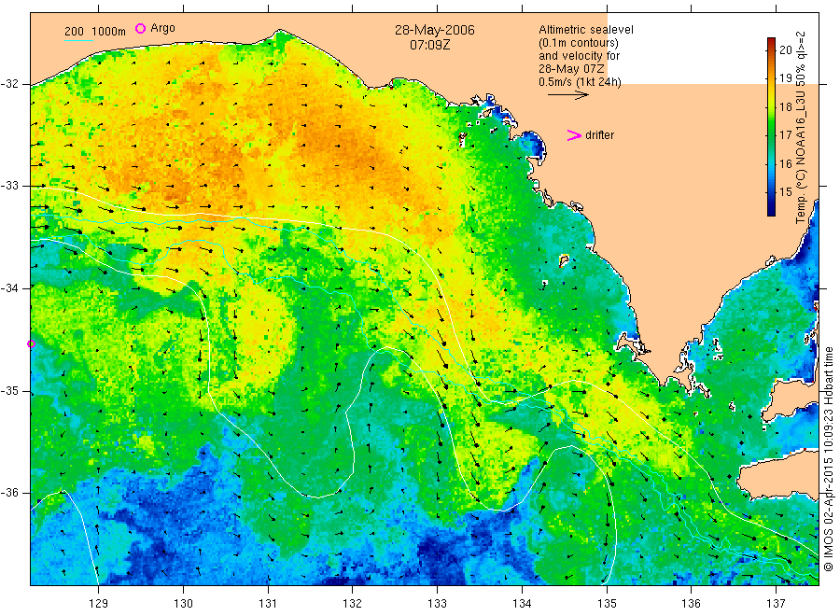Click the magenta Argo circle in legend
Viewport: 840px width, 616px height.
(140, 28)
